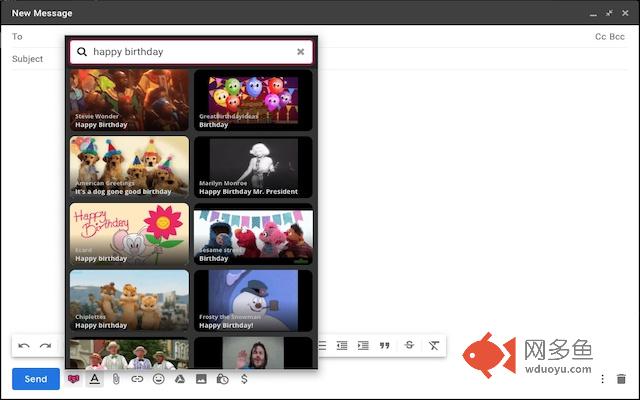Image resolution: width=640 pixels, height=400 pixels.
Task: Toggle text formatting options icon
Action: tap(95, 379)
